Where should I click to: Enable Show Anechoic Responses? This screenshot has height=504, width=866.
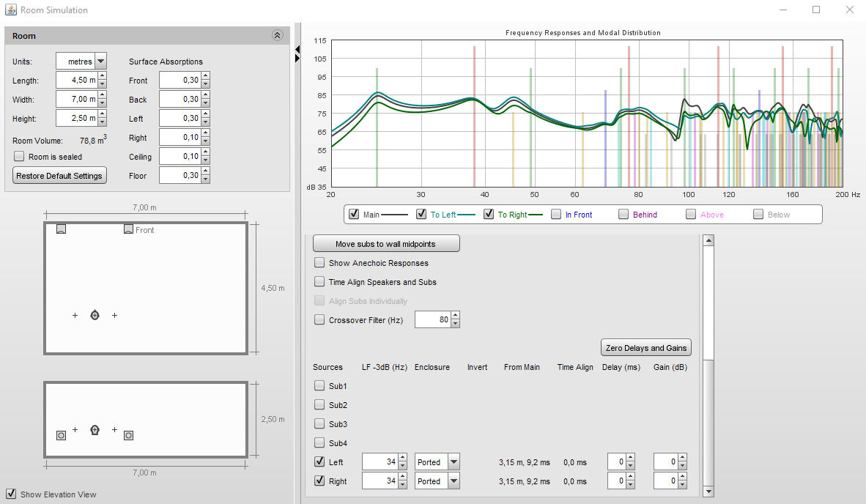[319, 263]
